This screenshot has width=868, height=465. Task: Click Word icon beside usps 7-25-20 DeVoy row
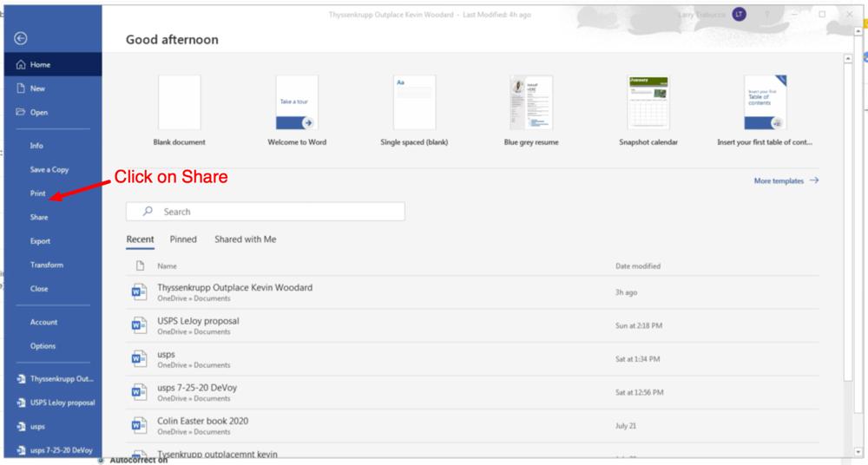click(x=139, y=392)
